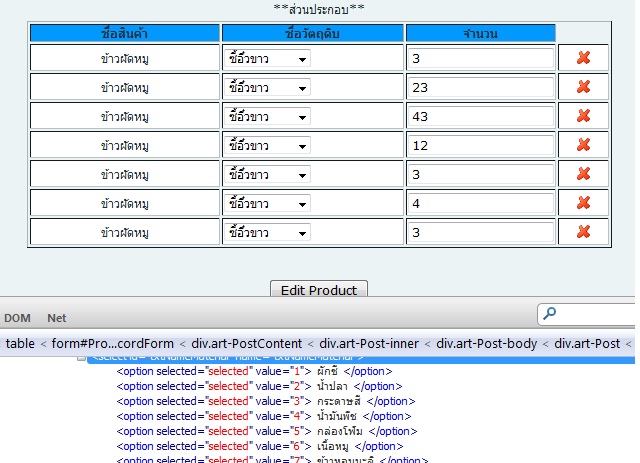The image size is (640, 463).
Task: Delete the row with quantity 12
Action: point(583,145)
